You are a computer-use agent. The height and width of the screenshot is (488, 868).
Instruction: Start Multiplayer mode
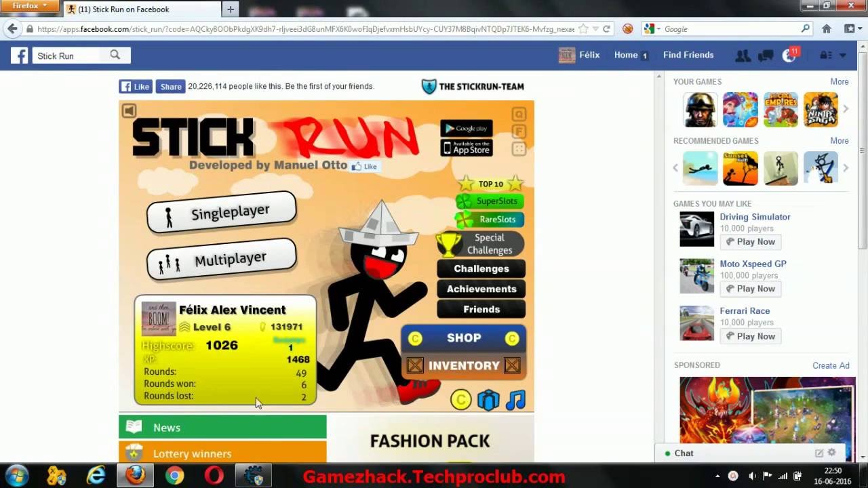click(x=222, y=260)
